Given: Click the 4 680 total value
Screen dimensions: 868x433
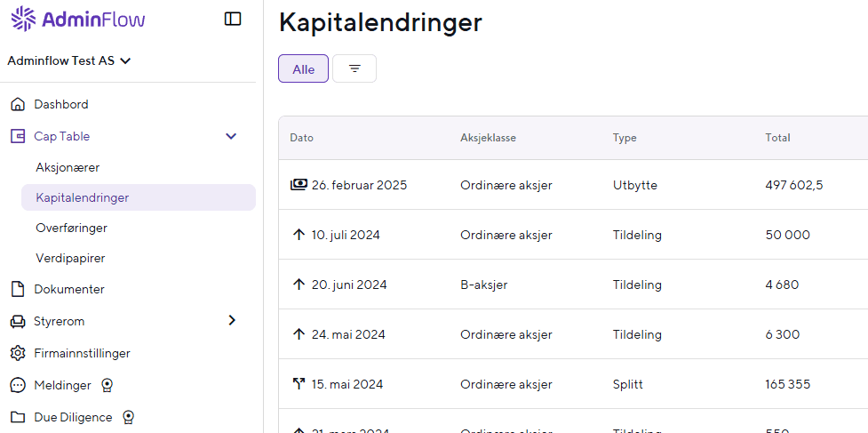Looking at the screenshot, I should click(782, 285).
